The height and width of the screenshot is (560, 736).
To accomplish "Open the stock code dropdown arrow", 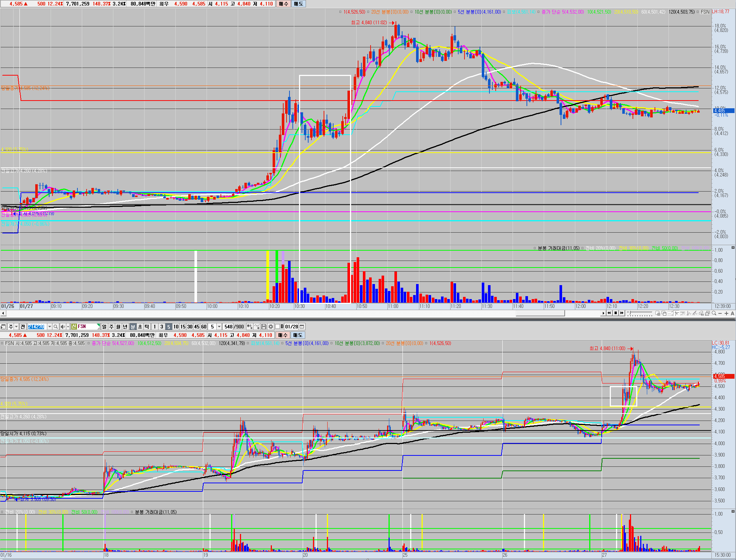I will pyautogui.click(x=50, y=327).
